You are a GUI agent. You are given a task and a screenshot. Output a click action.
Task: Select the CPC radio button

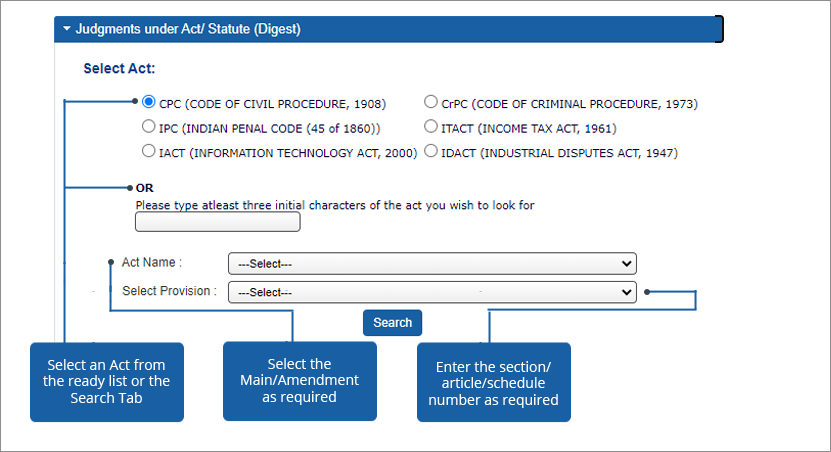point(149,102)
